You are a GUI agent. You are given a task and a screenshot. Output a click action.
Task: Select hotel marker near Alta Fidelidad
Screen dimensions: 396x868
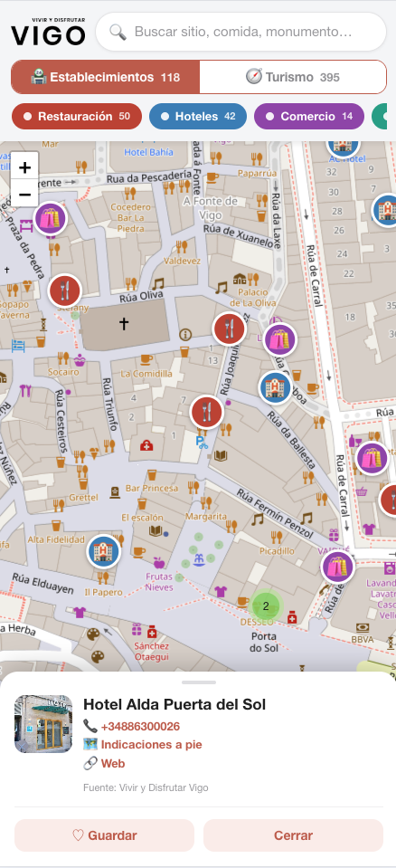(103, 551)
